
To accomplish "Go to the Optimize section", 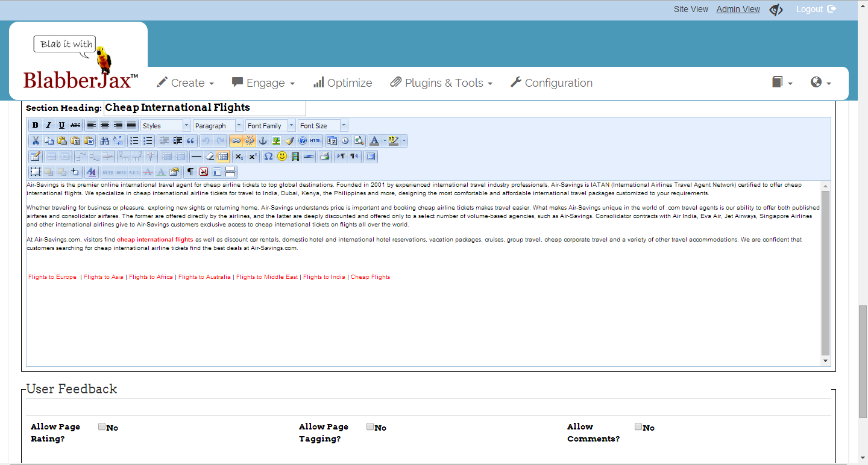I will [x=342, y=83].
